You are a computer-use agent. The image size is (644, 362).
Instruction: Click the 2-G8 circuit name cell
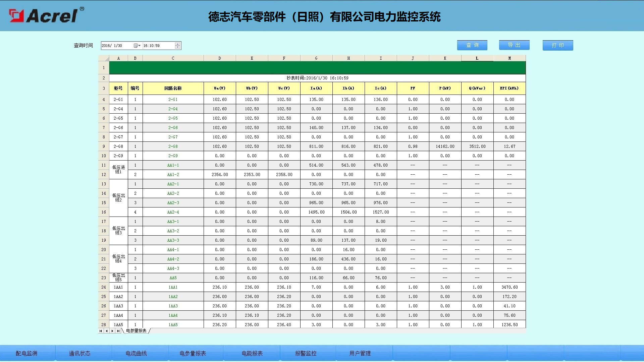(173, 146)
